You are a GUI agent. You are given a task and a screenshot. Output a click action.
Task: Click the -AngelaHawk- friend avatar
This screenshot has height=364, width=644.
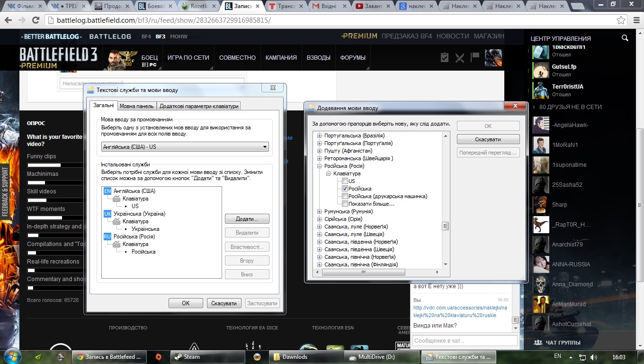tap(541, 125)
